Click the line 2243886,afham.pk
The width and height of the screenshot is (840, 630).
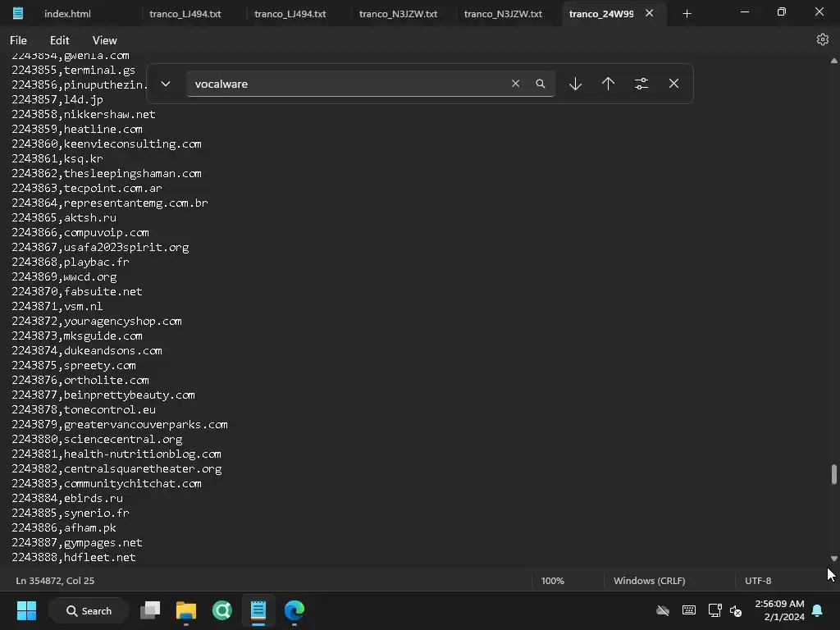click(64, 527)
